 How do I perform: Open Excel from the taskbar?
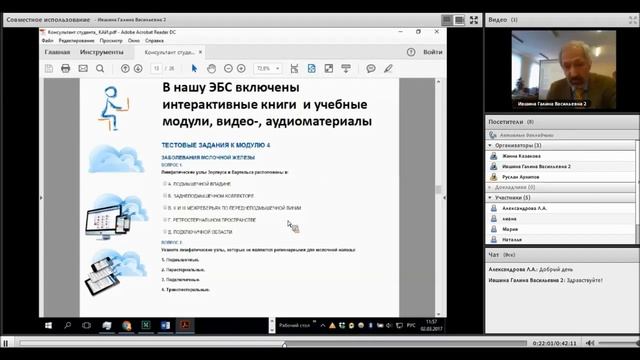pyautogui.click(x=146, y=325)
